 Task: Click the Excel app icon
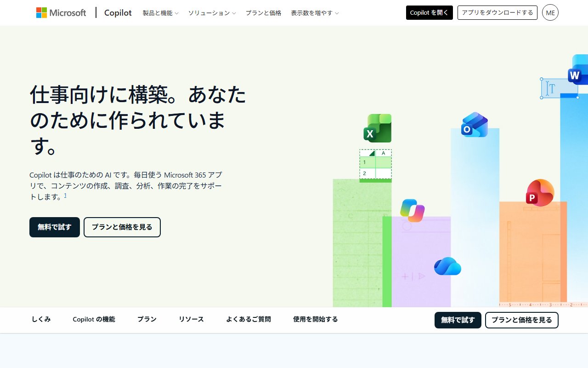[x=378, y=128]
